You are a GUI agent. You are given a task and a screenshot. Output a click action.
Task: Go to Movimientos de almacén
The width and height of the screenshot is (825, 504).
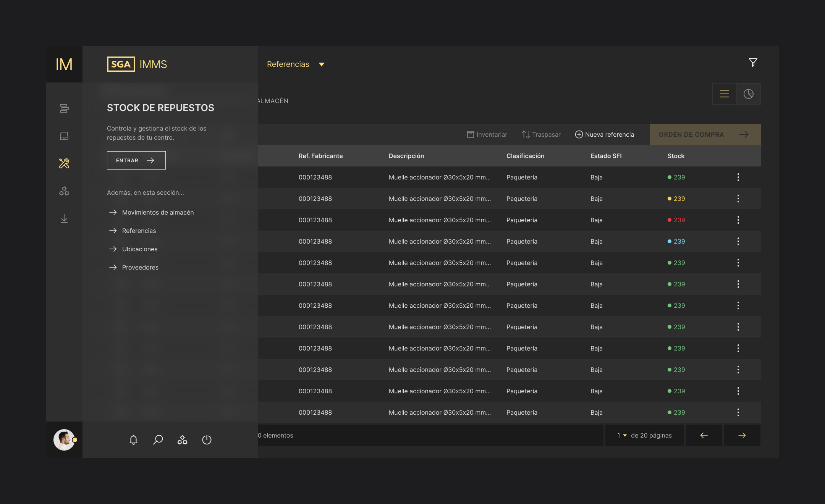151,212
